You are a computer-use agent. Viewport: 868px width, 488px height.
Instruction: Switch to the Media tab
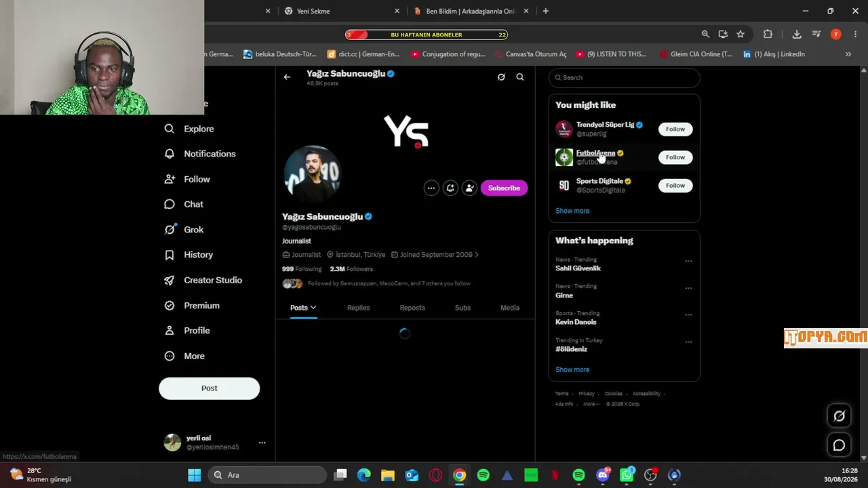pyautogui.click(x=510, y=308)
